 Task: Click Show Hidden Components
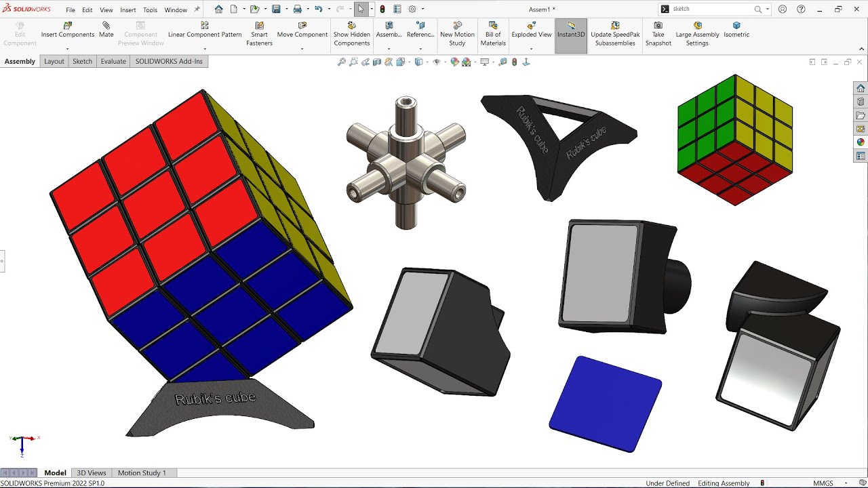click(x=352, y=34)
